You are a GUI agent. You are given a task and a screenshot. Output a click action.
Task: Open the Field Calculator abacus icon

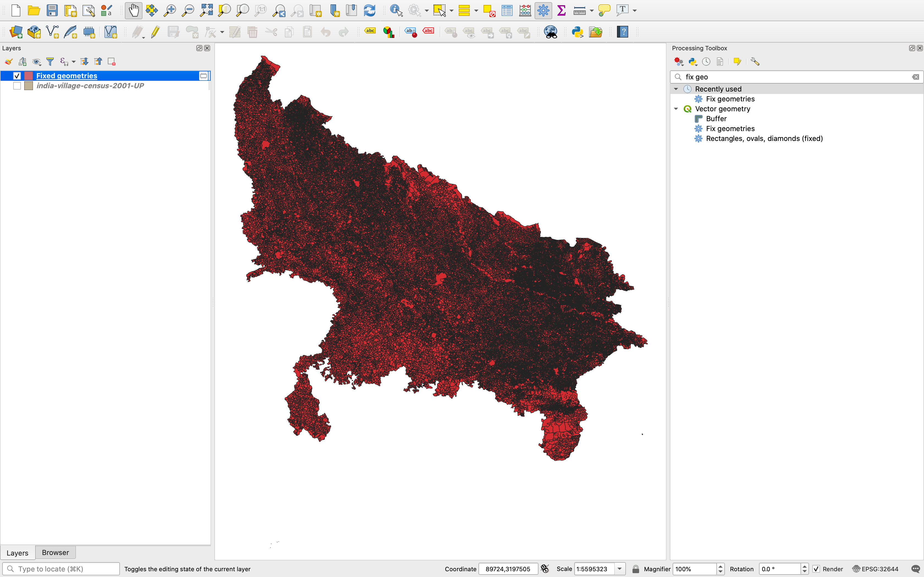525,10
